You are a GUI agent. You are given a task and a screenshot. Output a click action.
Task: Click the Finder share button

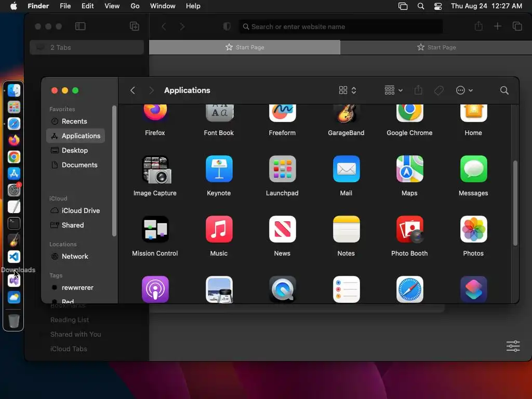point(418,90)
